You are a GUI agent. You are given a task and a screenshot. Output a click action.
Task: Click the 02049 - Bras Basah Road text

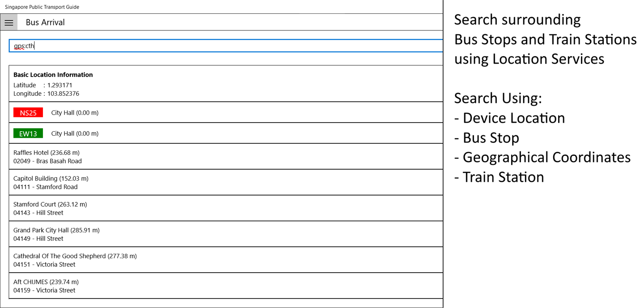[47, 161]
